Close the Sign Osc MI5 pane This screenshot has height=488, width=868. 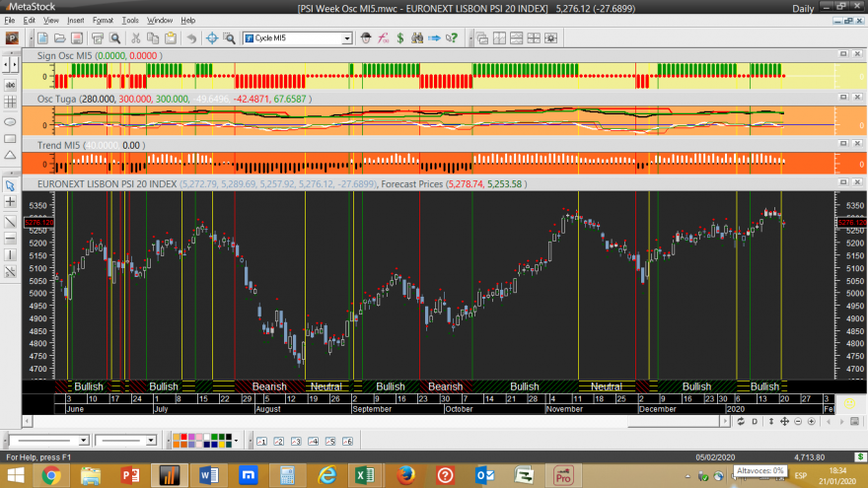pos(857,53)
